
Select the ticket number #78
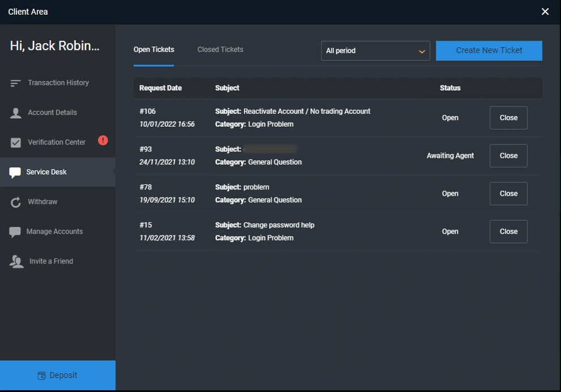(x=145, y=187)
